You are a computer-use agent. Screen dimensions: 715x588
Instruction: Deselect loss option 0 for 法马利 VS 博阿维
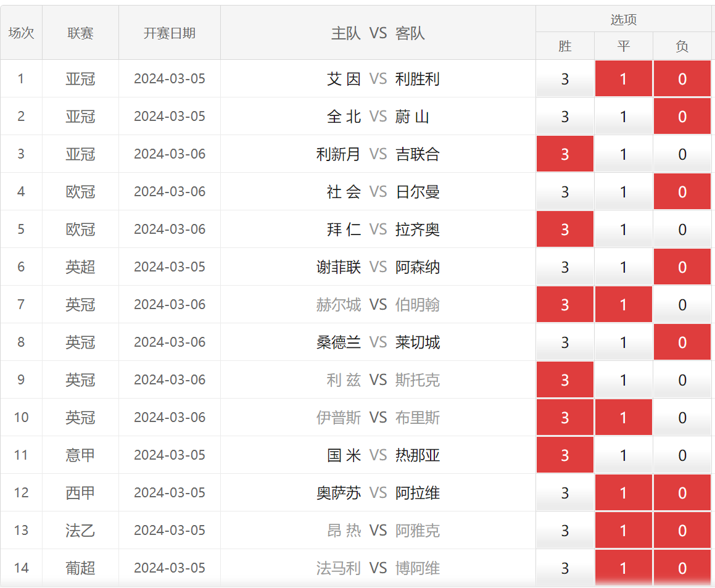pyautogui.click(x=682, y=568)
